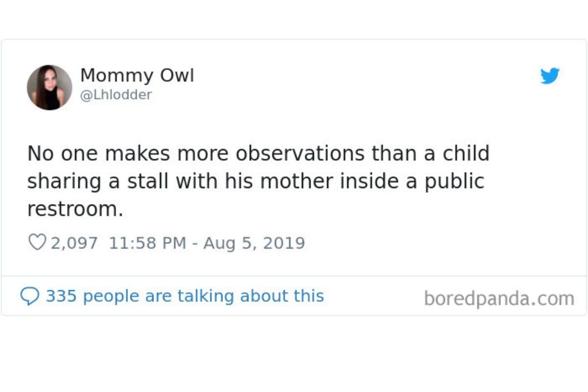Click the 2,097 likes count
This screenshot has height=392, width=588.
coord(74,243)
